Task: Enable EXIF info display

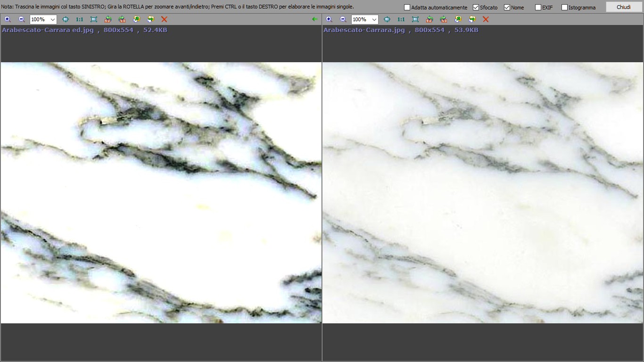Action: (x=538, y=8)
